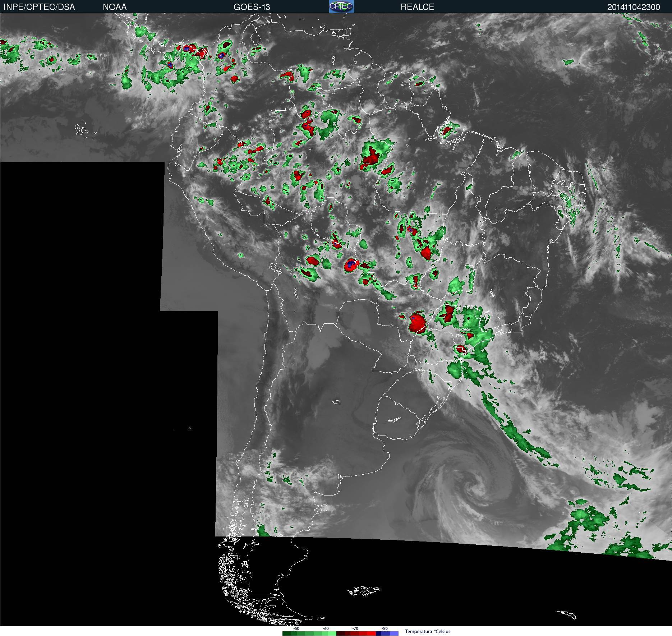Click the -50 label on the temperature scale
This screenshot has width=672, height=636.
(296, 628)
